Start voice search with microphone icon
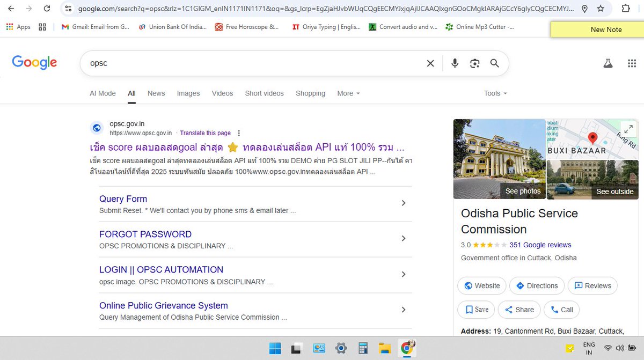644x360 pixels. pyautogui.click(x=455, y=63)
